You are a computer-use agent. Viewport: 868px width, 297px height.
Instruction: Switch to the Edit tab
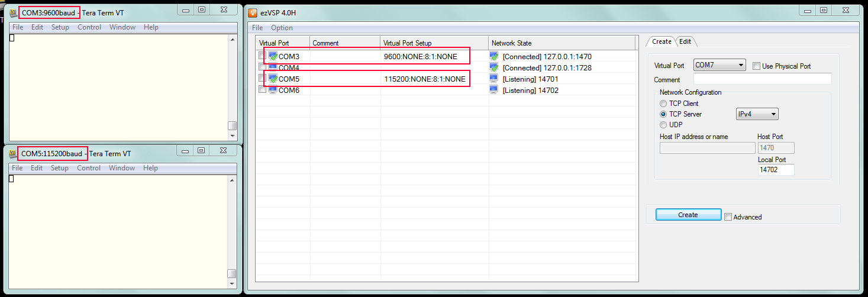tap(685, 41)
